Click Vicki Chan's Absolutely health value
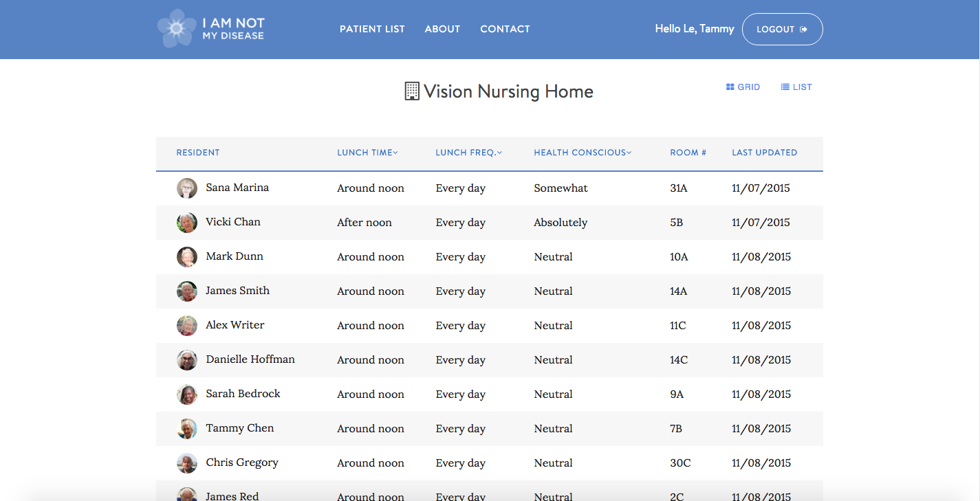 [561, 223]
